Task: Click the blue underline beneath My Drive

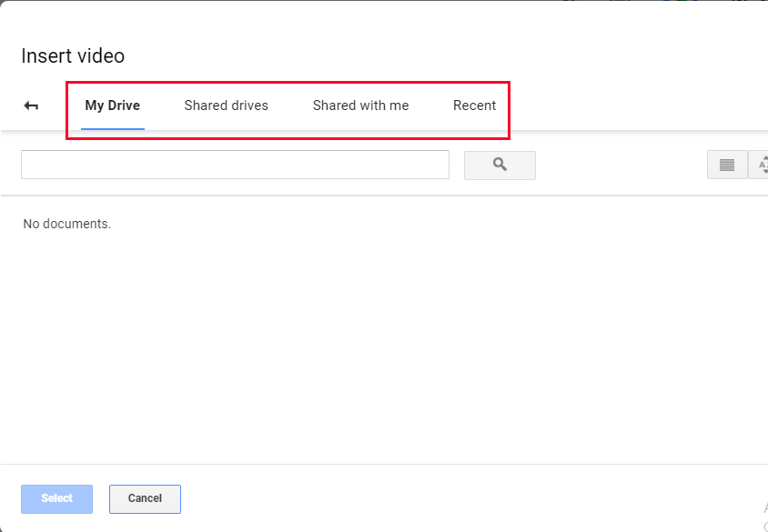Action: coord(113,129)
